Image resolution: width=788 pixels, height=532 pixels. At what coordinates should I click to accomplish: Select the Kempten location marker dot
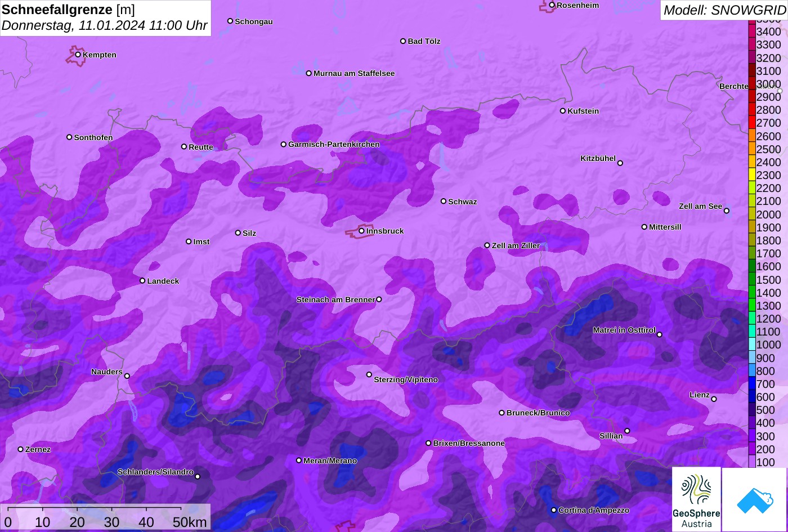(x=78, y=55)
